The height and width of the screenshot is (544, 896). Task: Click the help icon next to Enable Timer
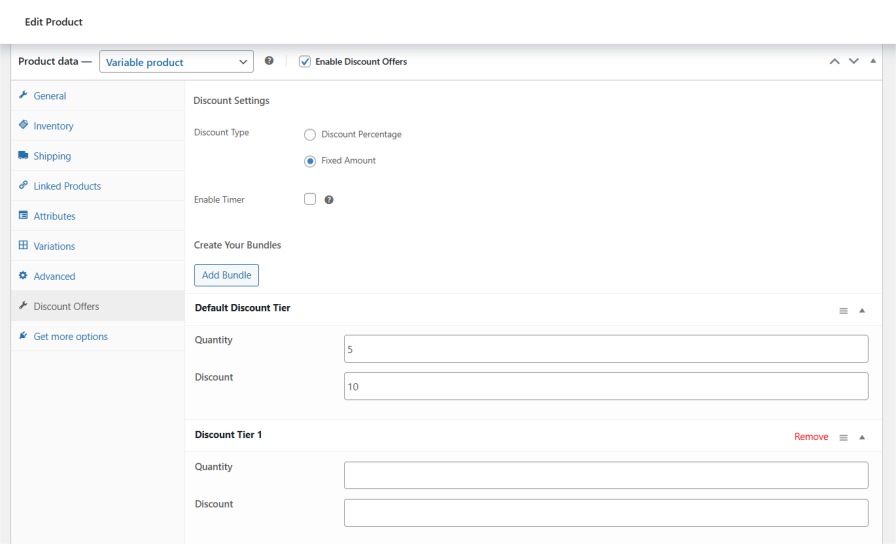(329, 200)
